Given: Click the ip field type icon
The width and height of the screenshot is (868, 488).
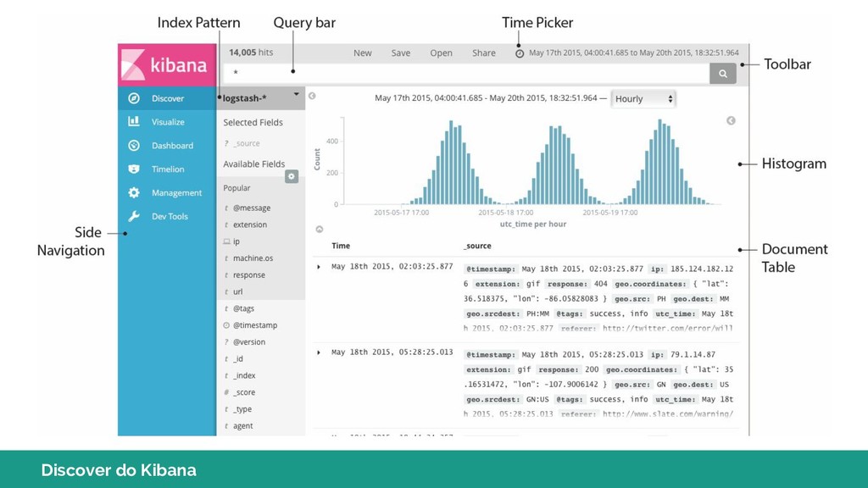Looking at the screenshot, I should click(226, 241).
